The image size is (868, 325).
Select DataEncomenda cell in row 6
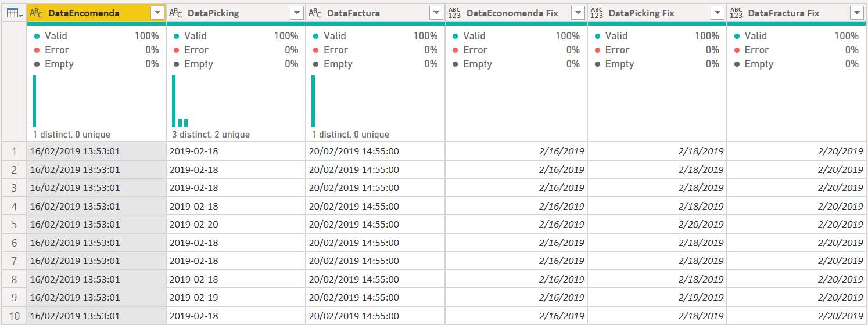(x=96, y=243)
